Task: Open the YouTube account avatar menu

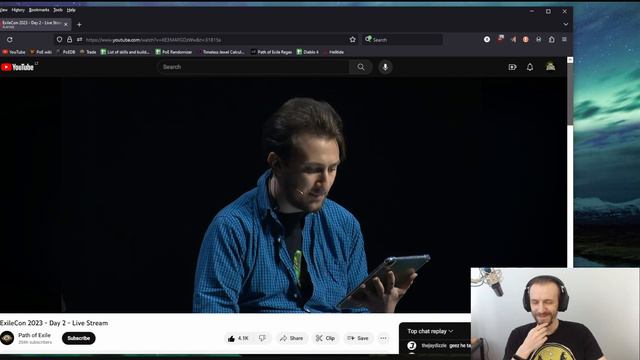Action: pyautogui.click(x=551, y=66)
